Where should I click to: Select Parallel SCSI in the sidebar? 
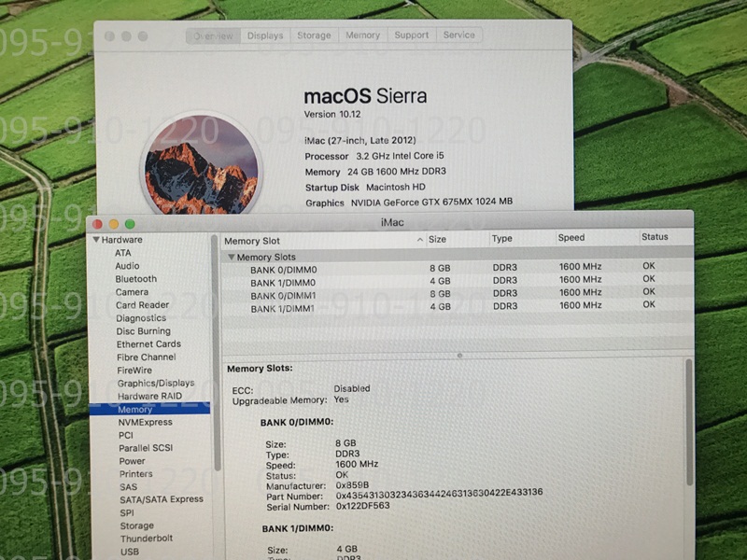coord(146,448)
